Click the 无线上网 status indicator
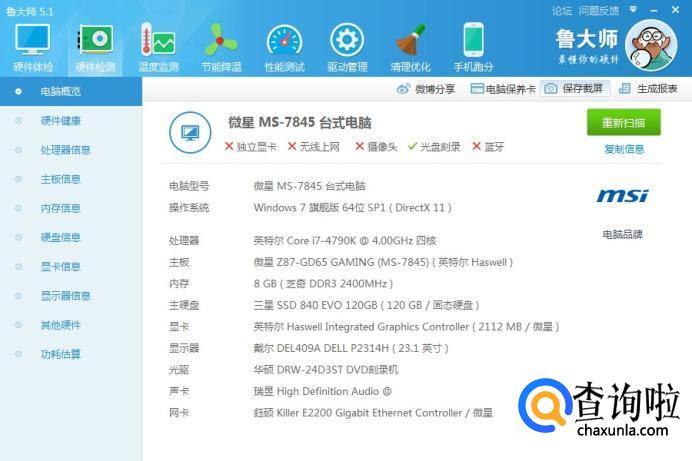 (x=314, y=146)
